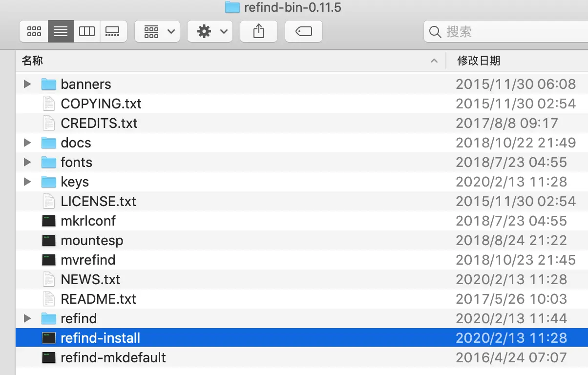The width and height of the screenshot is (588, 375).
Task: Select the refind folder name
Action: click(x=79, y=318)
